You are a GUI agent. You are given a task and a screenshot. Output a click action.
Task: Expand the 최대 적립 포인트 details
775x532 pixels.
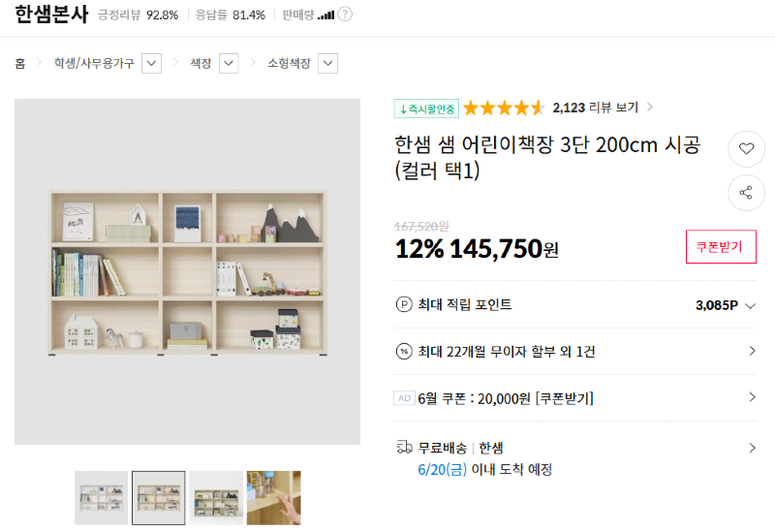point(751,305)
